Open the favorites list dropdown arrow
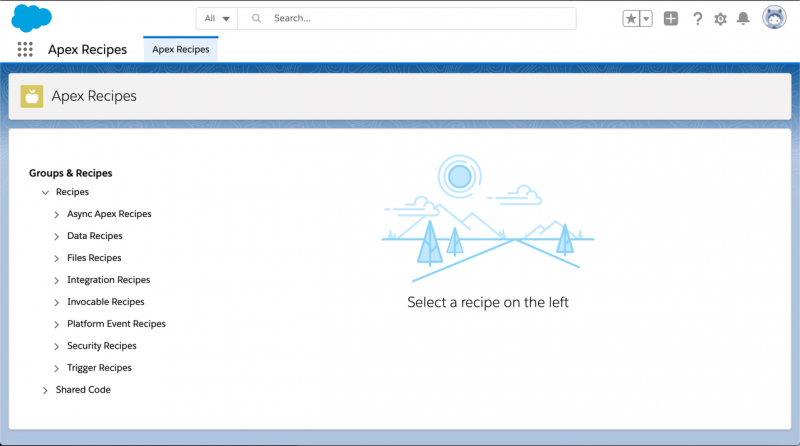Image resolution: width=800 pixels, height=446 pixels. (x=646, y=19)
